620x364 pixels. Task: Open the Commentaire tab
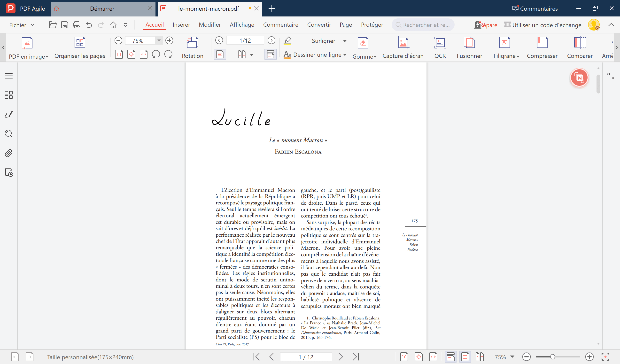(280, 25)
